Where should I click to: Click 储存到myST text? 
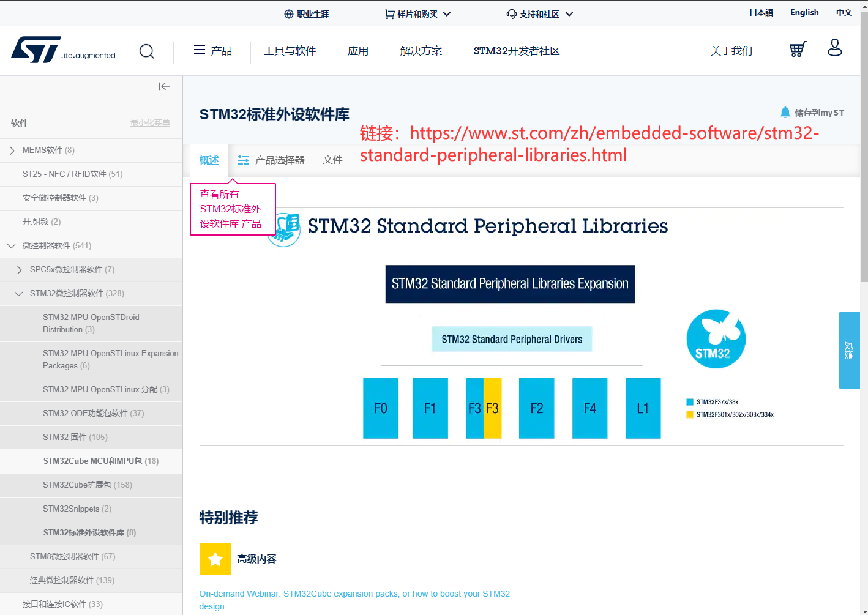[x=819, y=113]
